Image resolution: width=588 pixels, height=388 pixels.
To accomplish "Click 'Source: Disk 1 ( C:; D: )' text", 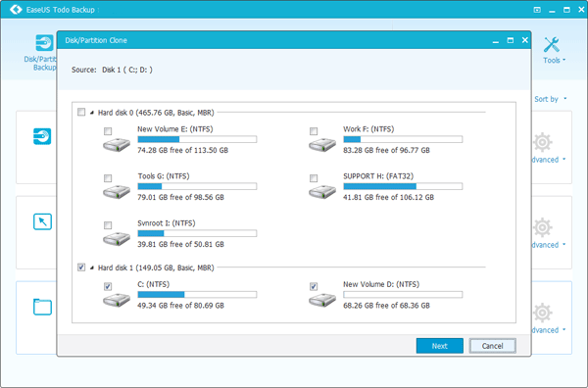I will click(112, 70).
